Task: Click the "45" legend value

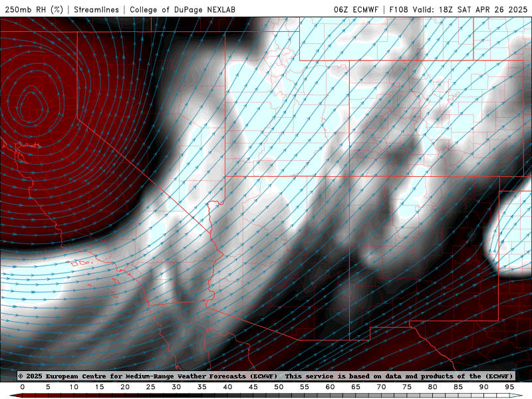Action: 253,387
